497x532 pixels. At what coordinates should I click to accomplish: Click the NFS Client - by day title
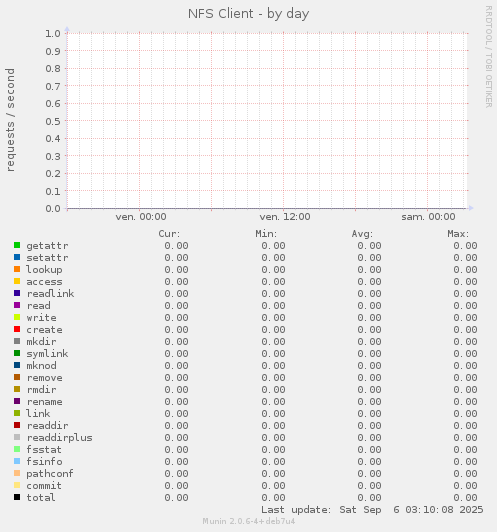tap(249, 14)
